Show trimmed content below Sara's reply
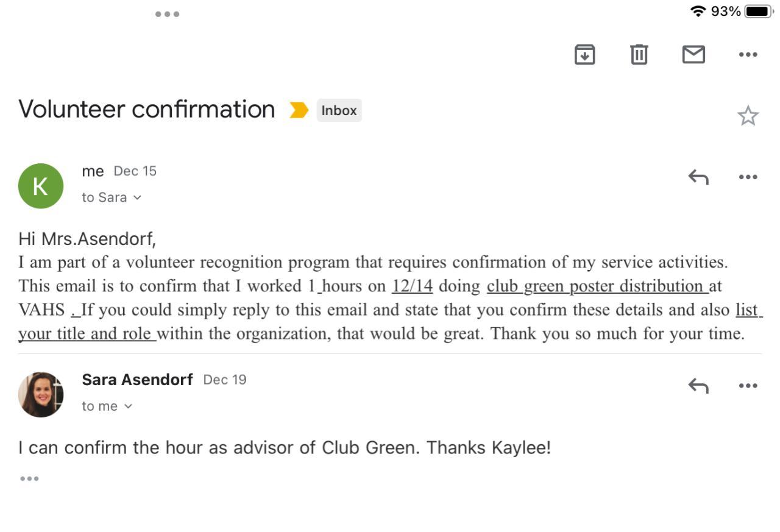Image resolution: width=780 pixels, height=532 pixels. coord(29,478)
